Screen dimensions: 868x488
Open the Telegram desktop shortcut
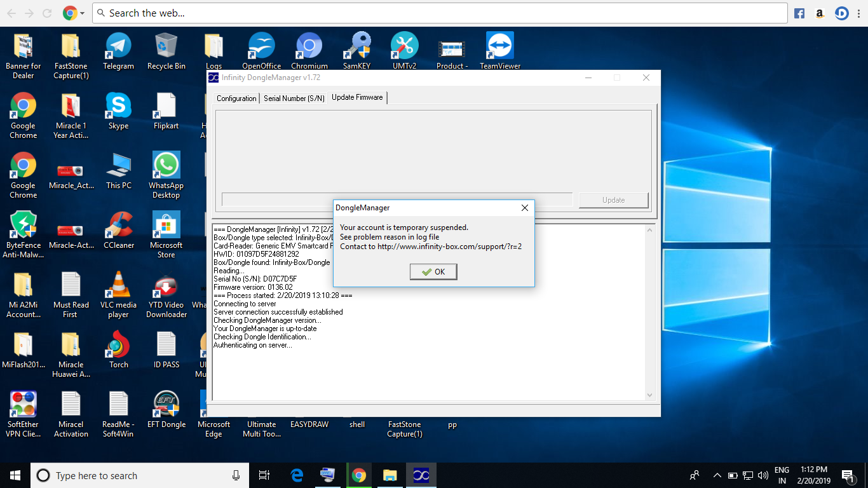(x=118, y=51)
